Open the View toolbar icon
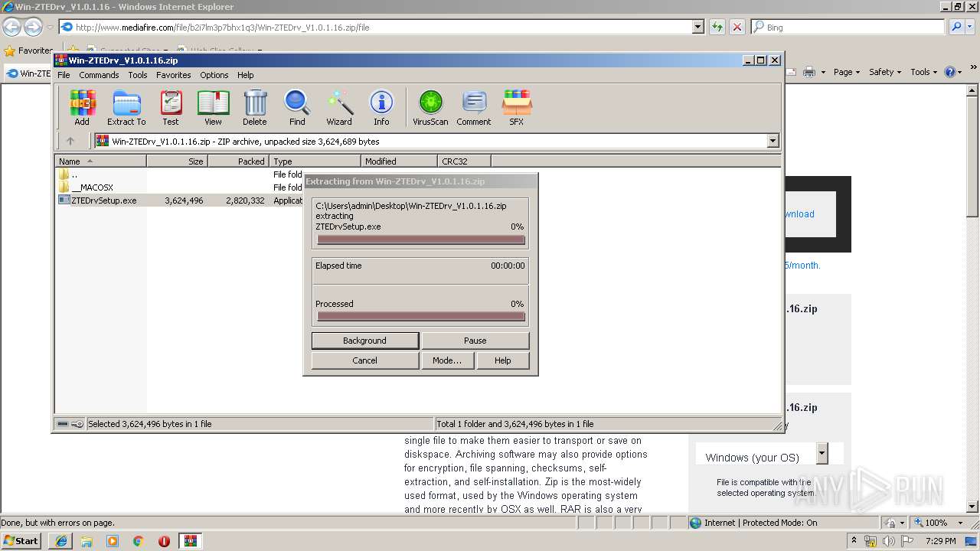 click(213, 107)
